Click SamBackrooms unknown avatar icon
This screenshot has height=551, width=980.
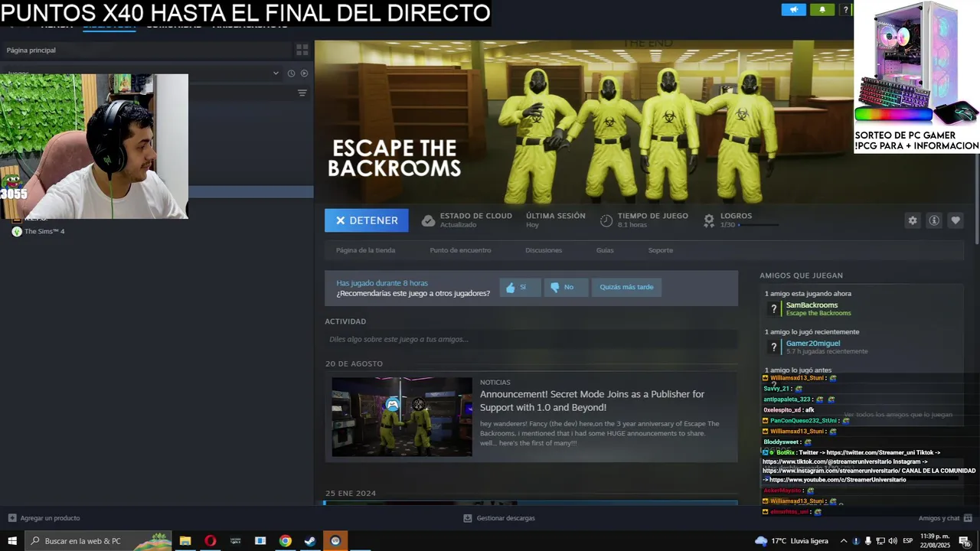pyautogui.click(x=774, y=309)
